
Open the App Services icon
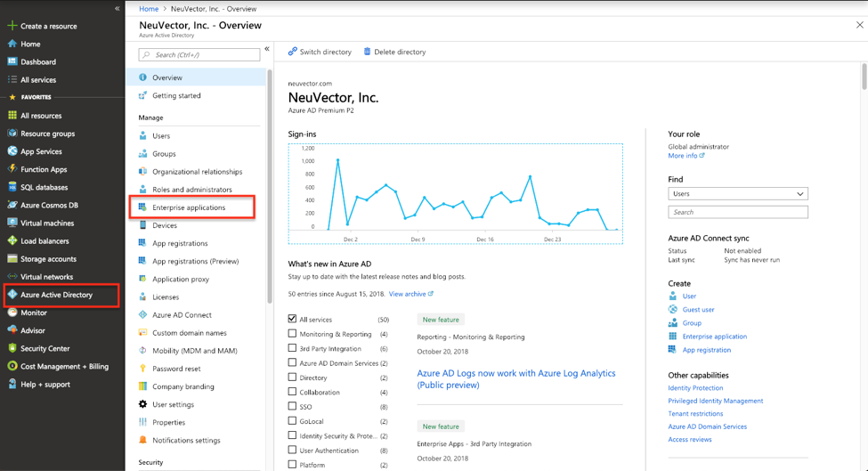(12, 151)
